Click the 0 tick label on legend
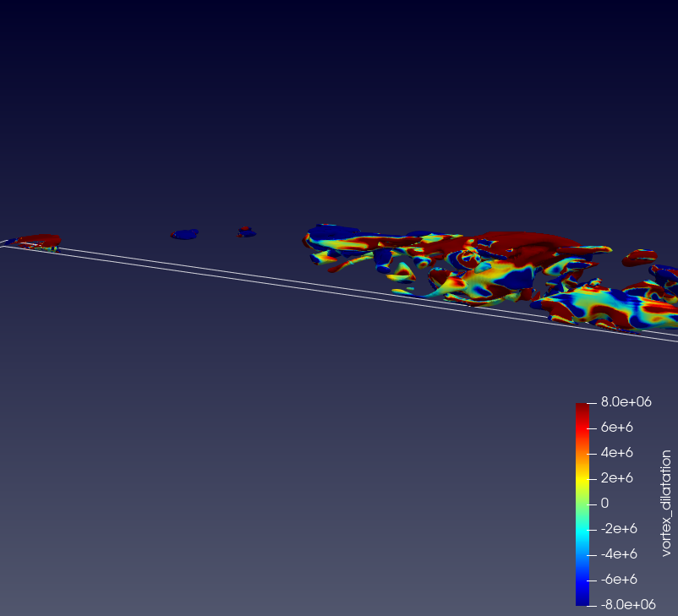 tap(604, 504)
